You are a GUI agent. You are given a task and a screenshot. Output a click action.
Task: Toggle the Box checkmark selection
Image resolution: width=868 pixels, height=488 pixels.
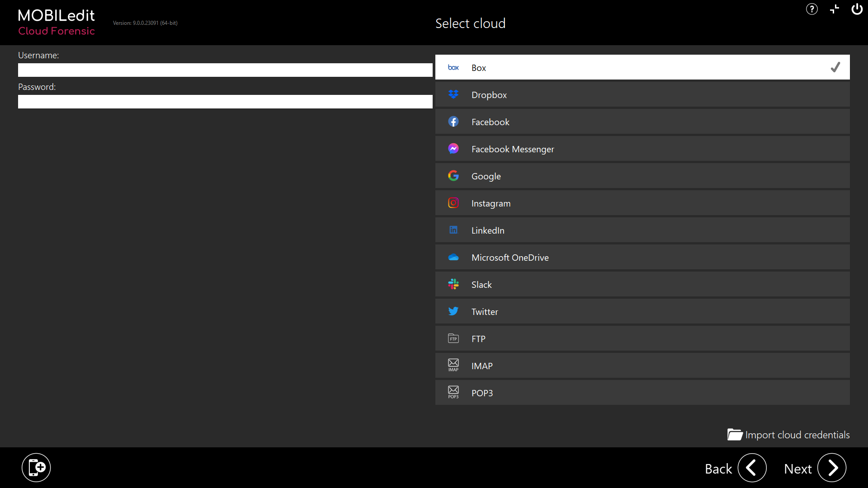click(x=835, y=67)
